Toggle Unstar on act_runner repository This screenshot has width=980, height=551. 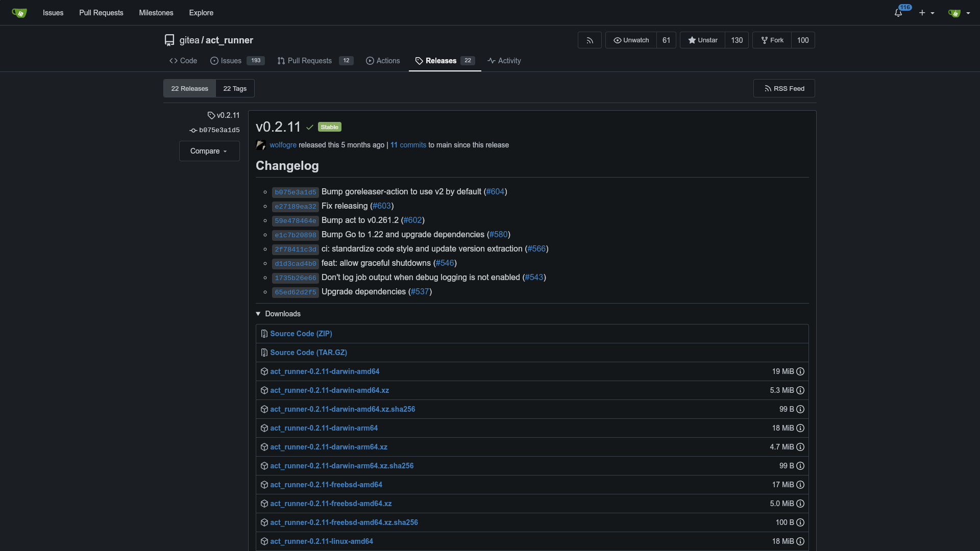(702, 40)
